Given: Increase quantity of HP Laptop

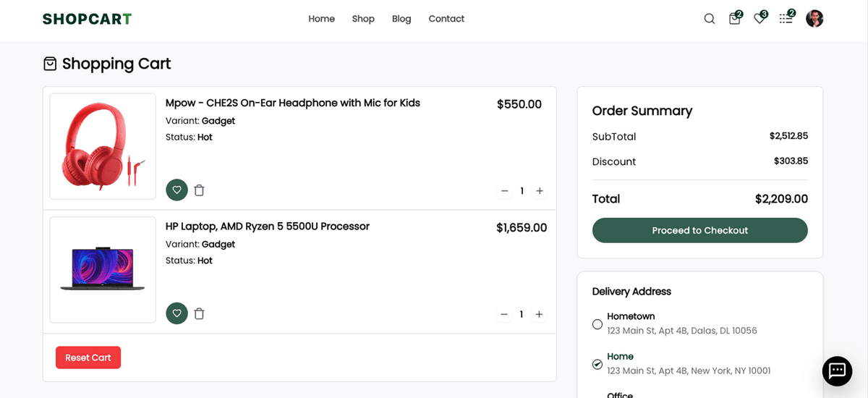Looking at the screenshot, I should [539, 315].
